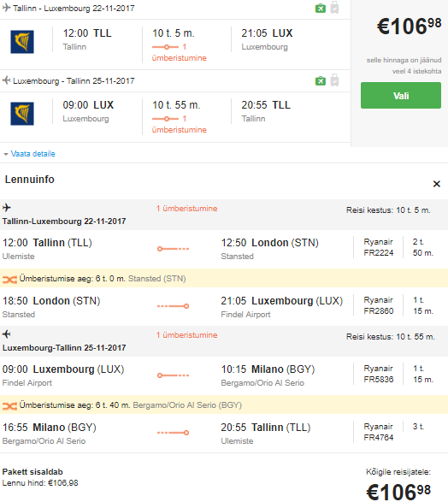The image size is (448, 502).
Task: Click the €106.98 price at top
Action: [410, 27]
